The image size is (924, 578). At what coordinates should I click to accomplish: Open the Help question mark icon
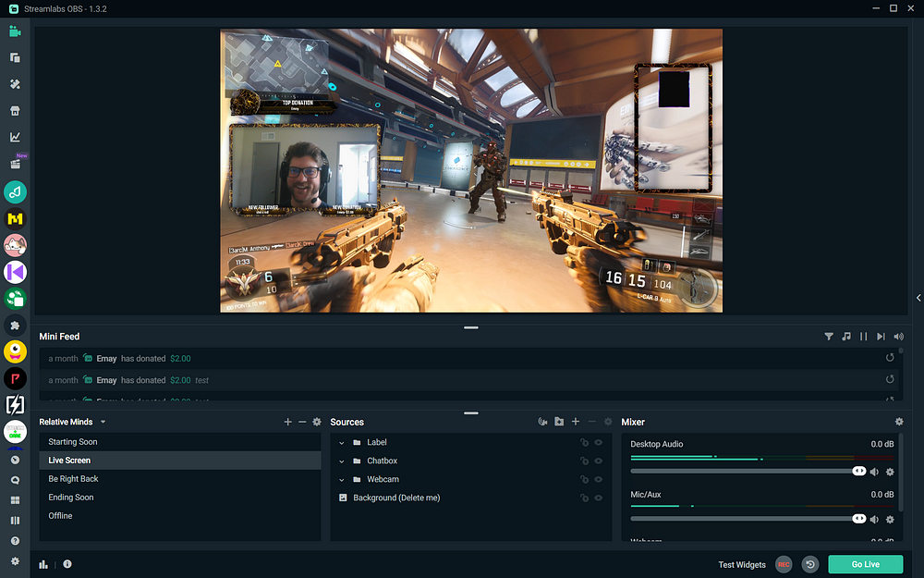click(x=15, y=541)
